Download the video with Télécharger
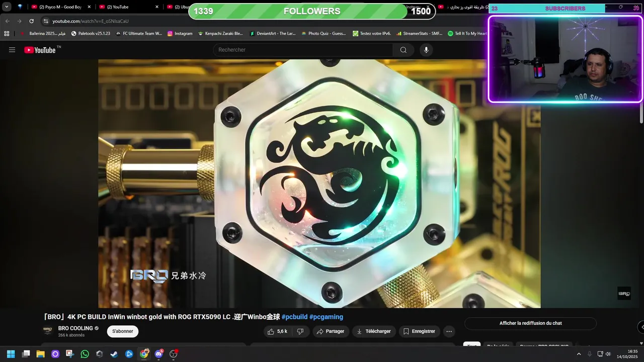This screenshot has height=362, width=644. click(373, 331)
